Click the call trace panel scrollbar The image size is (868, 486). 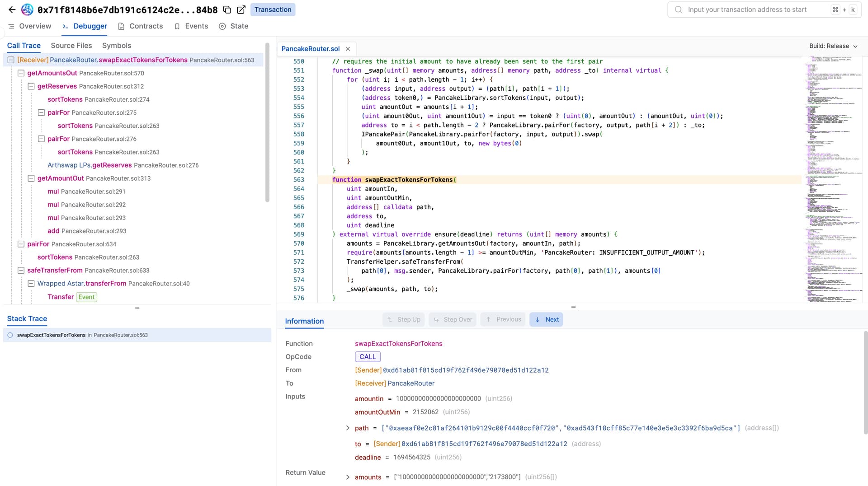267,122
